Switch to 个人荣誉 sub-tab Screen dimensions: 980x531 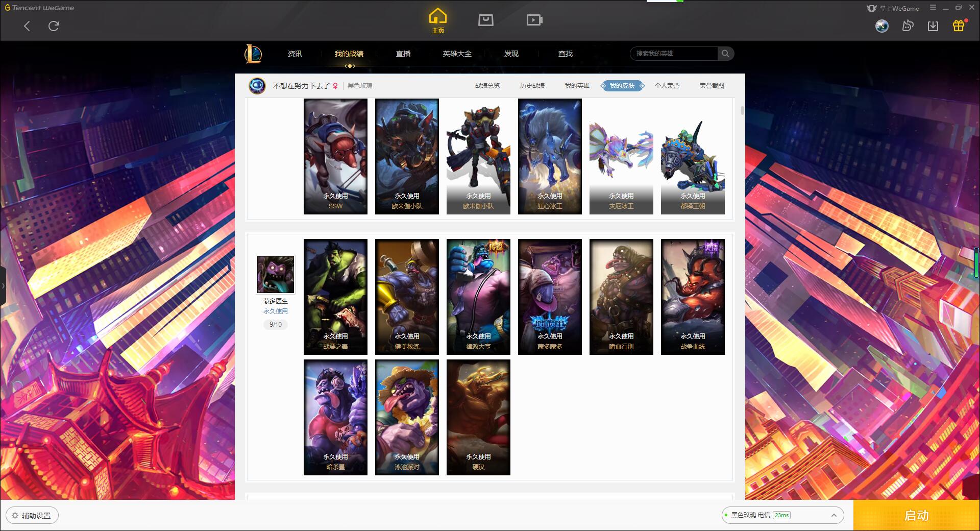(667, 86)
